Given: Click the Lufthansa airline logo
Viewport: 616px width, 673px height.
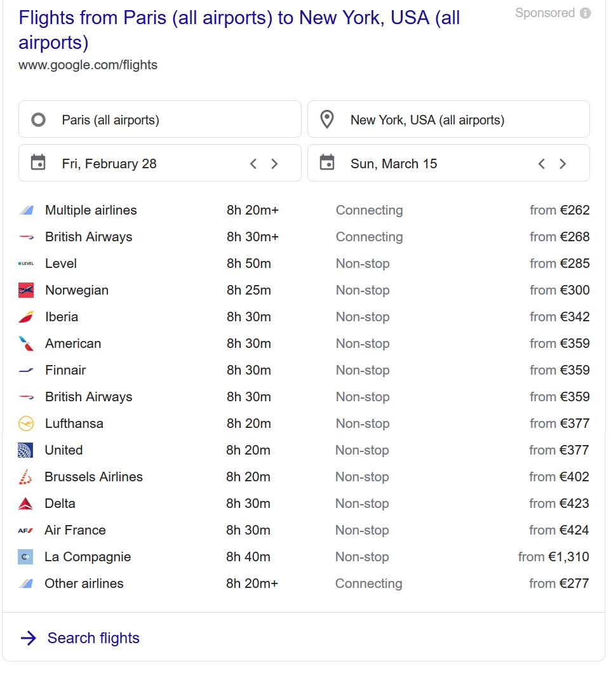Looking at the screenshot, I should click(26, 423).
